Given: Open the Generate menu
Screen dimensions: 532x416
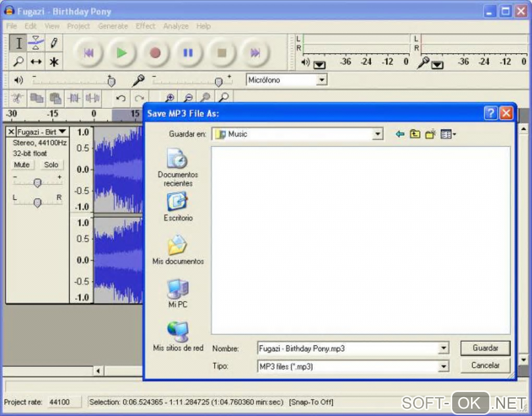Looking at the screenshot, I should click(113, 26).
